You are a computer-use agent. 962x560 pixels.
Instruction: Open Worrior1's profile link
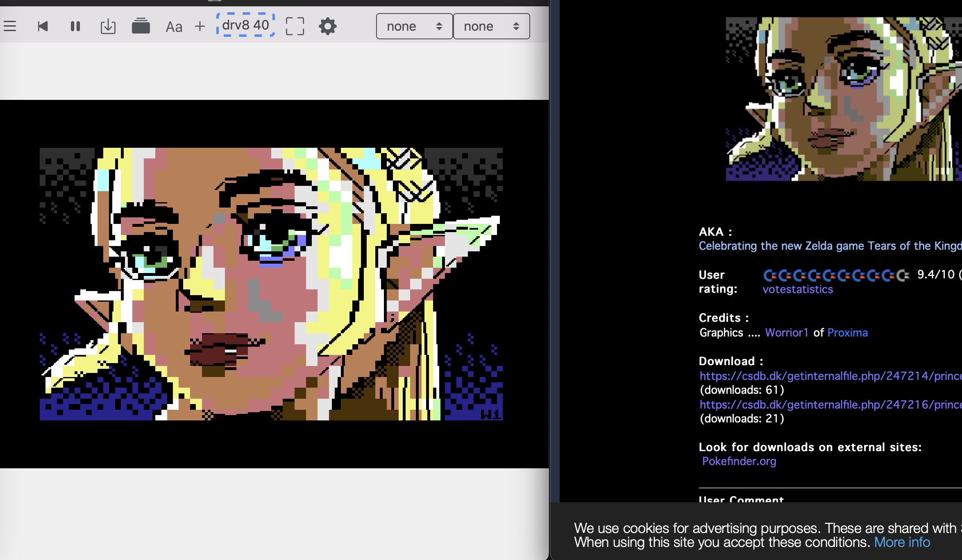coord(787,332)
